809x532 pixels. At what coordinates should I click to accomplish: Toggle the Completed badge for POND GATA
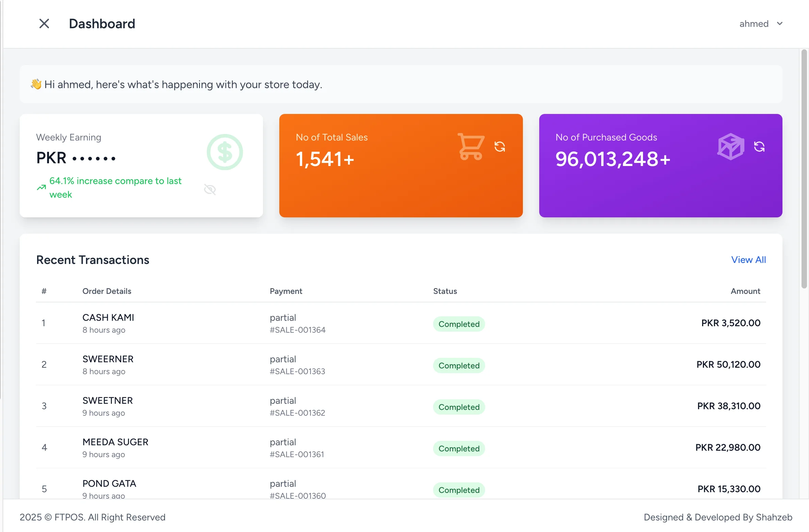tap(459, 490)
